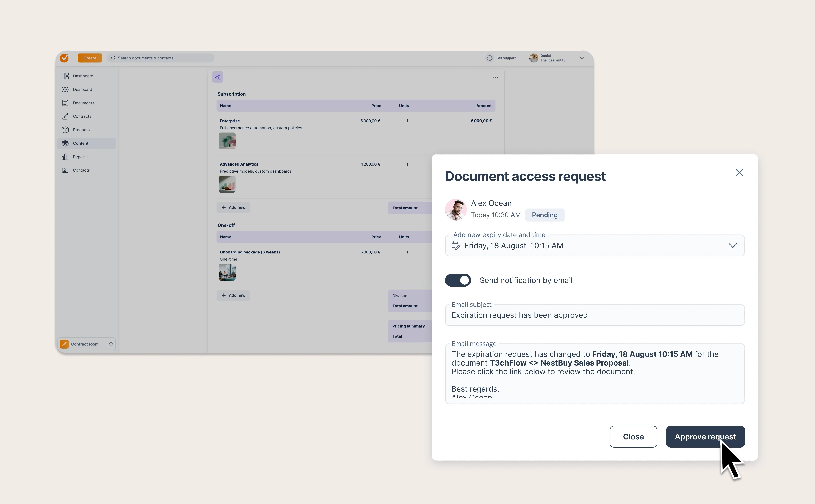The width and height of the screenshot is (815, 504).
Task: Open Documents in the sidebar
Action: 83,103
